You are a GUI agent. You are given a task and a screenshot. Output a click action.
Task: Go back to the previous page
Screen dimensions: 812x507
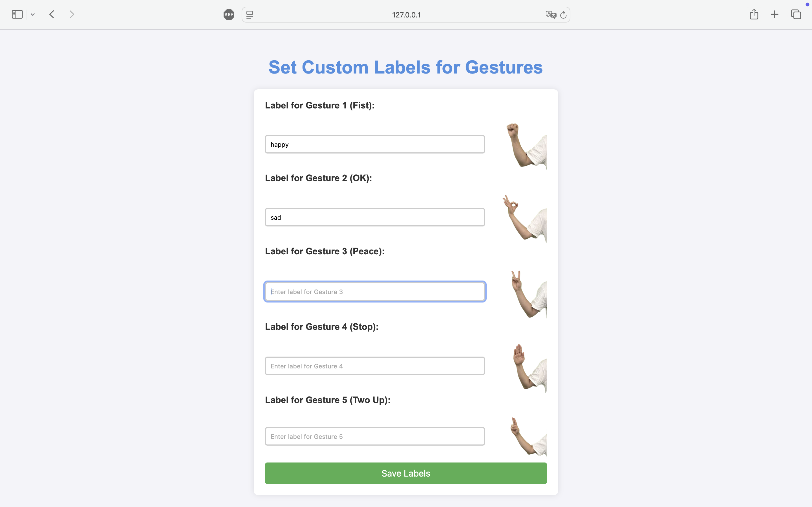[x=52, y=14]
